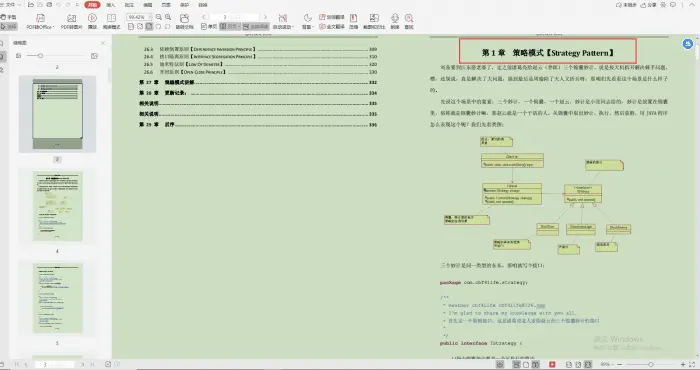Screen dimensions: 700x370
Task: Click the status bar page number field
Action: tap(55, 365)
